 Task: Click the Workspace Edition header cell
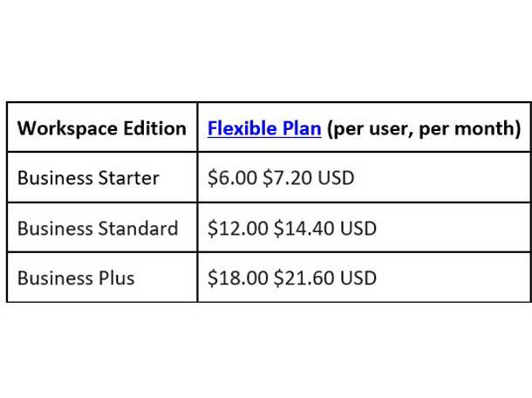click(x=102, y=129)
